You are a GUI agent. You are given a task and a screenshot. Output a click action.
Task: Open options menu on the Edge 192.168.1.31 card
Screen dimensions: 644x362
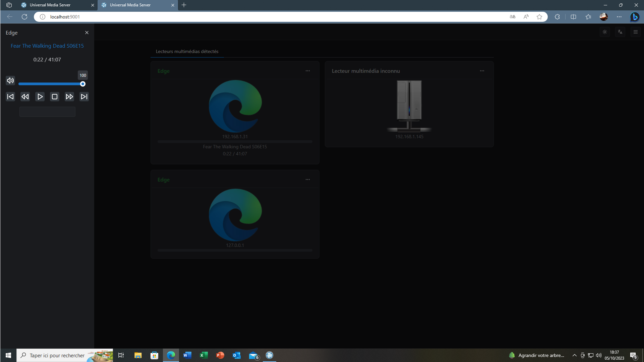click(x=308, y=71)
